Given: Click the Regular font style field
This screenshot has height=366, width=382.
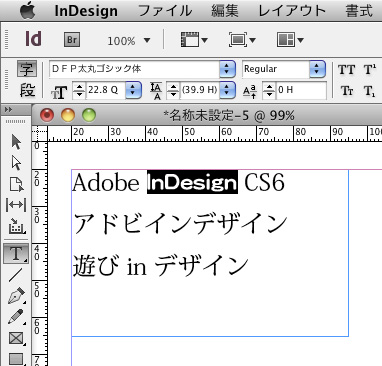Looking at the screenshot, I should (x=276, y=69).
